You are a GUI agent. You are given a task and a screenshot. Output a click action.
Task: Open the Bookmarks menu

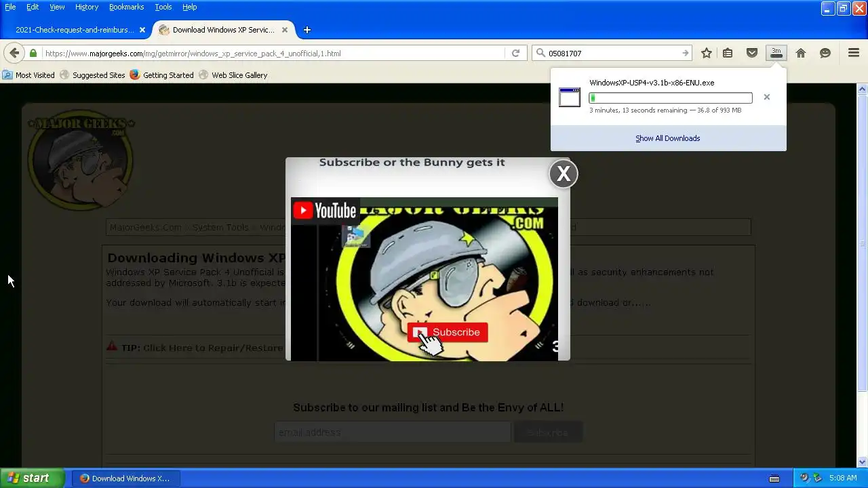coord(126,7)
